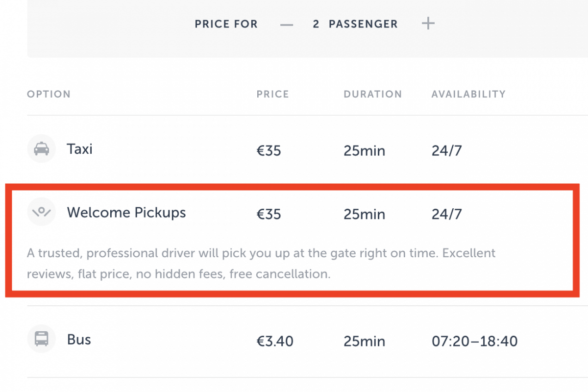The image size is (588, 392).
Task: Click the passenger count number 2
Action: pyautogui.click(x=316, y=24)
